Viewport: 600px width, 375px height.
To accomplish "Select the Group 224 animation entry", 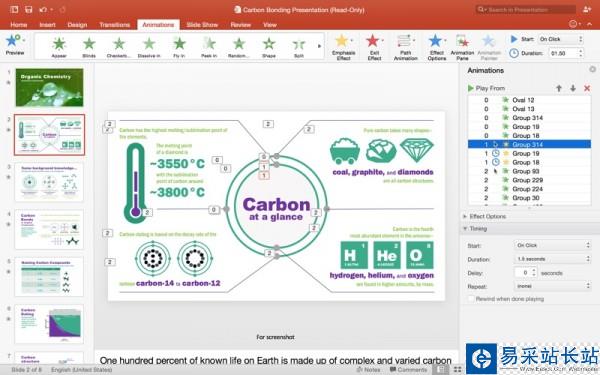I will 529,189.
